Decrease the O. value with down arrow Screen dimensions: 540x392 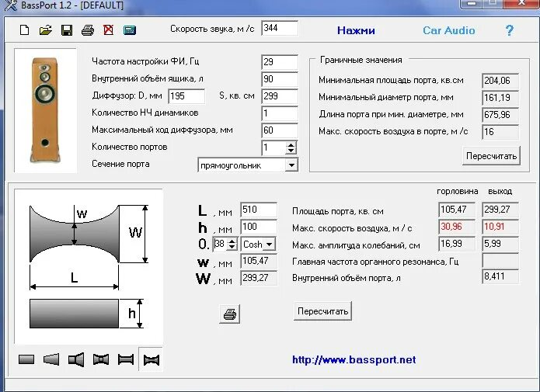point(232,247)
